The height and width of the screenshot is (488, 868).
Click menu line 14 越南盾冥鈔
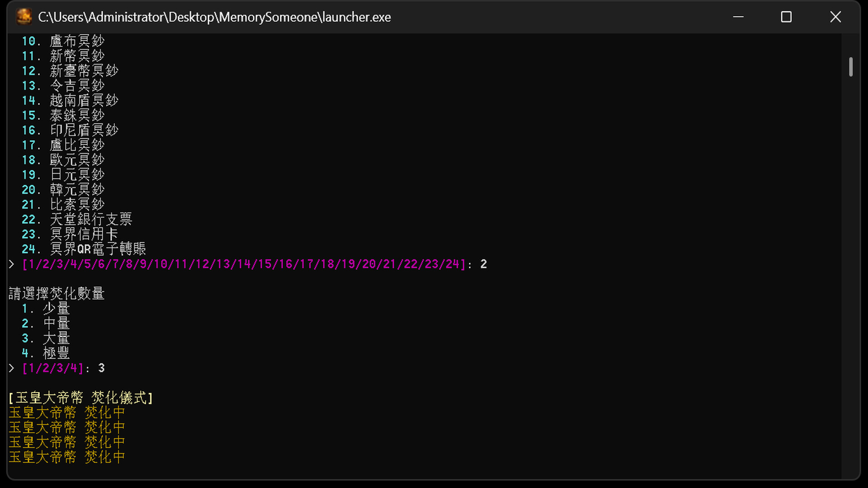[70, 100]
